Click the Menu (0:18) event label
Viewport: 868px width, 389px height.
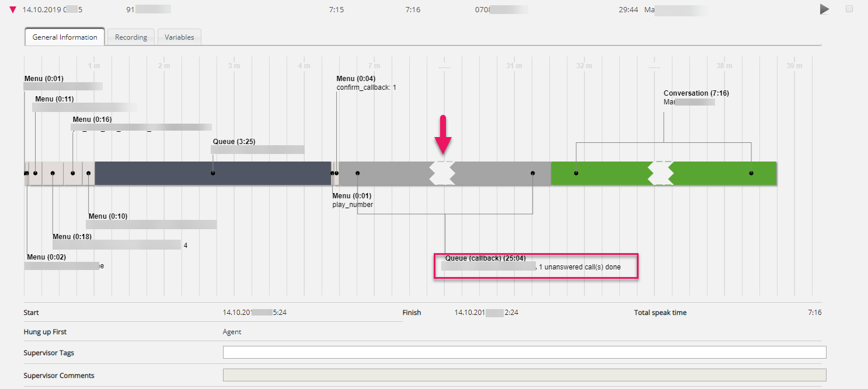click(x=72, y=237)
